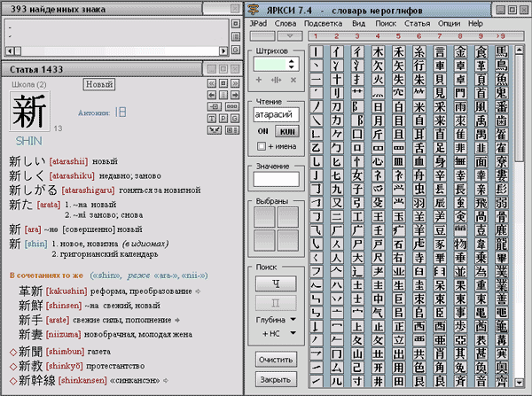Expand the arate entry with its arrow
Viewport: 532px width, 396px height.
(x=177, y=320)
